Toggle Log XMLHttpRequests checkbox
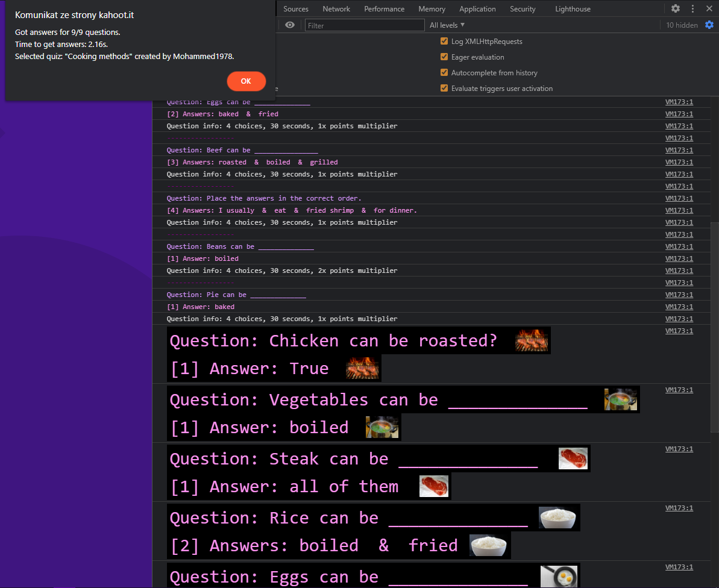Viewport: 719px width, 588px height. (444, 41)
